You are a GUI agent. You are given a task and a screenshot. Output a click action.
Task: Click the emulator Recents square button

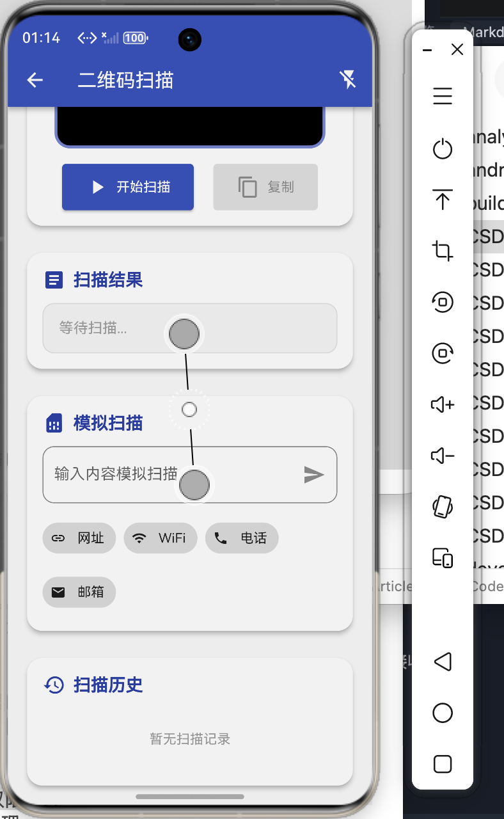[x=443, y=764]
